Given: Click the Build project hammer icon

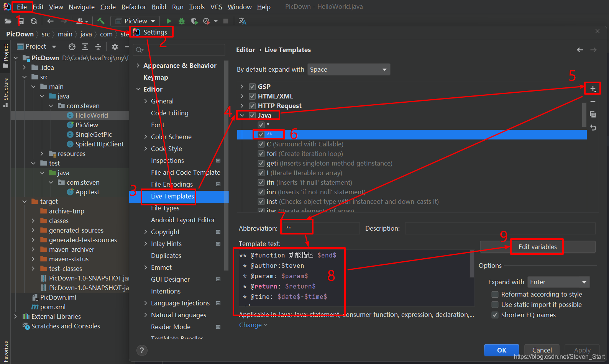Looking at the screenshot, I should [x=101, y=21].
